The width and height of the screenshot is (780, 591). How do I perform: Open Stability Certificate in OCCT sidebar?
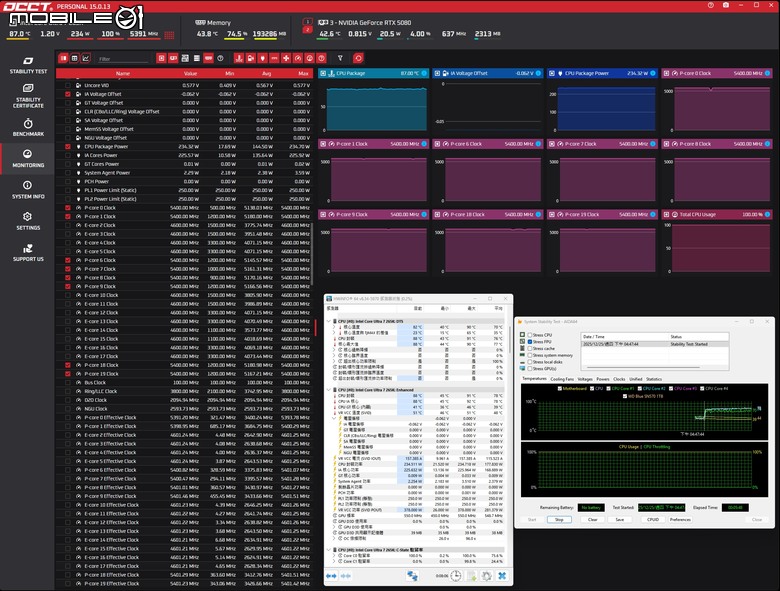click(28, 96)
